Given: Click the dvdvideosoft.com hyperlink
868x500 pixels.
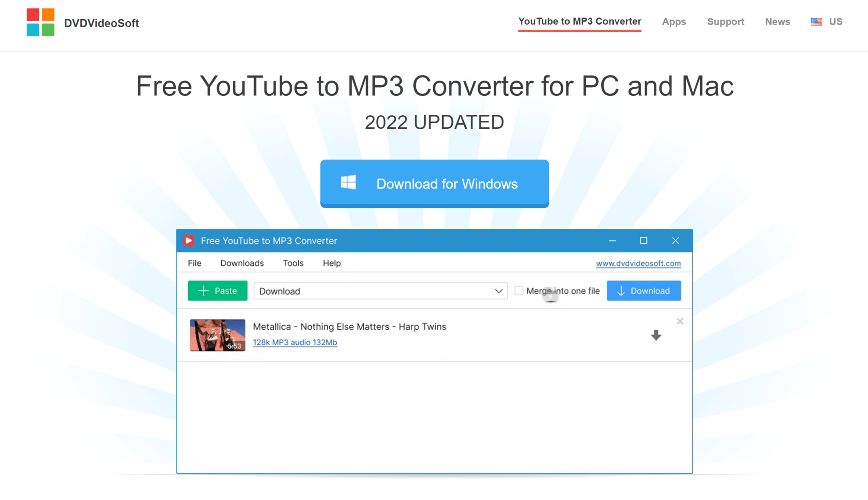Looking at the screenshot, I should (638, 263).
